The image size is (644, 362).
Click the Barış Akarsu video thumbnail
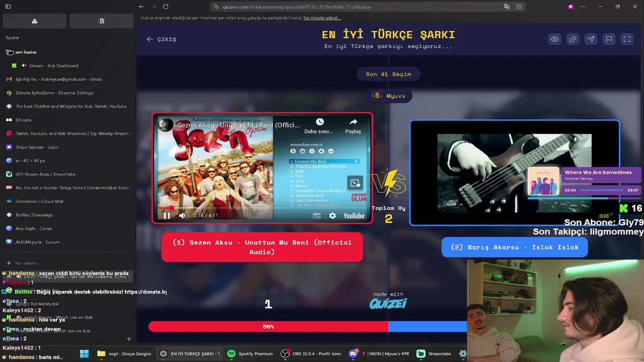tap(515, 173)
